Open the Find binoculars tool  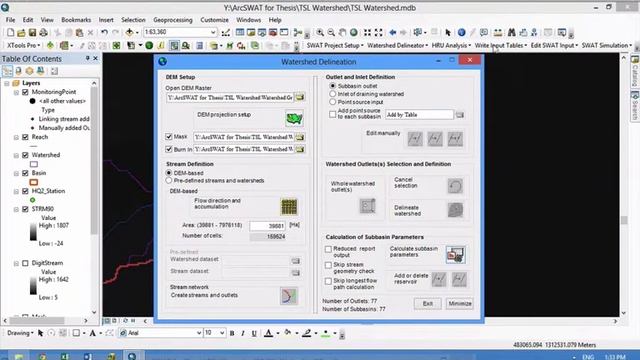511,33
